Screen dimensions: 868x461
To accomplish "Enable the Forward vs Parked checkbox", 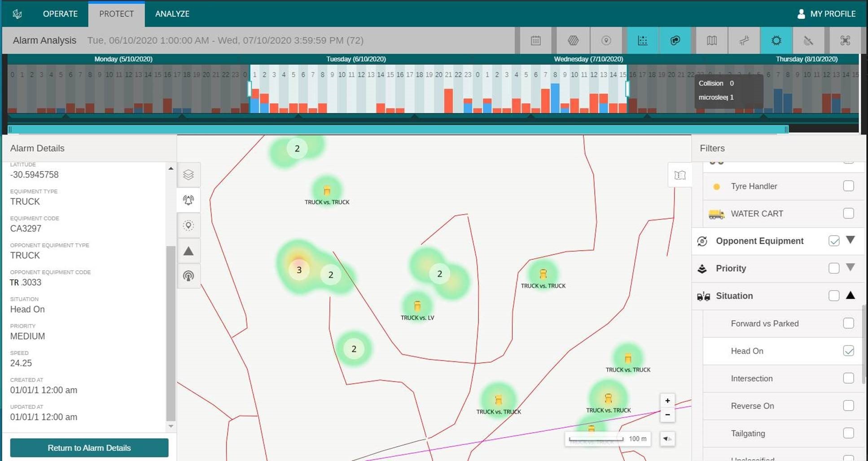I will [848, 323].
